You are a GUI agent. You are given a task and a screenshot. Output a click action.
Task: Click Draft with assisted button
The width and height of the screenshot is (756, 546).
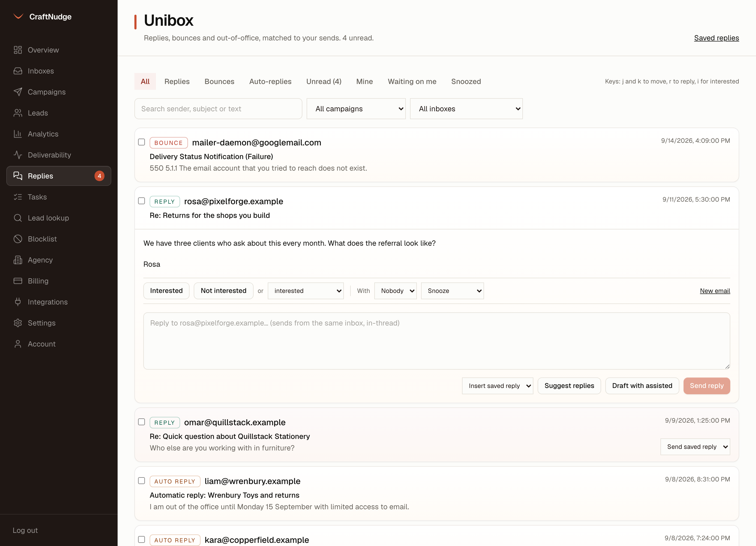coord(642,386)
